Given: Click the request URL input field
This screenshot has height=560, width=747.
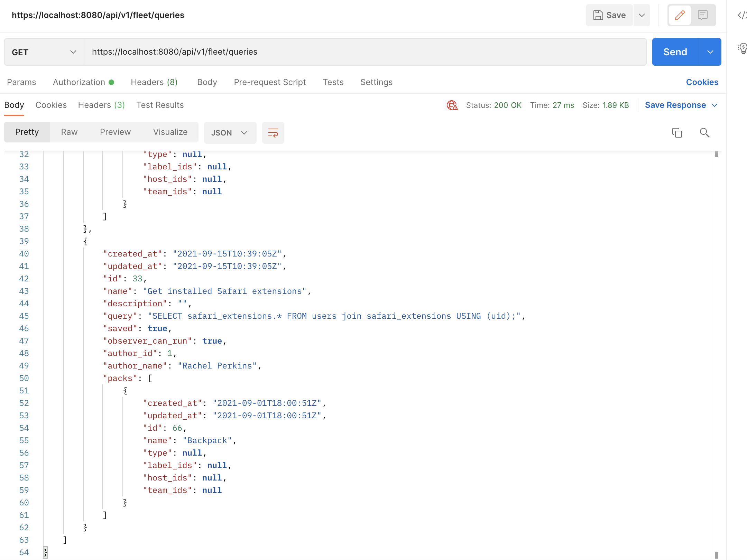Looking at the screenshot, I should tap(311, 52).
